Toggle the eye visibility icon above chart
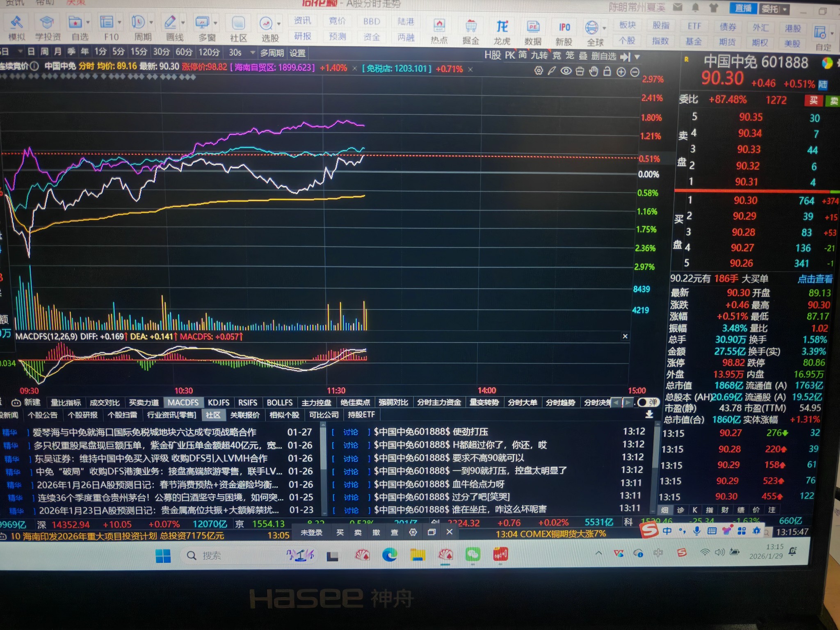 (x=566, y=71)
